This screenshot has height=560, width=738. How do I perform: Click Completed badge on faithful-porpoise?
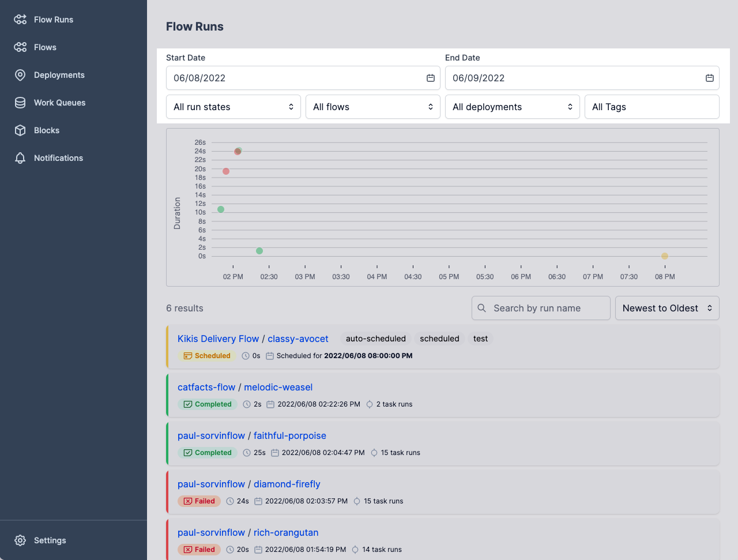(x=208, y=453)
